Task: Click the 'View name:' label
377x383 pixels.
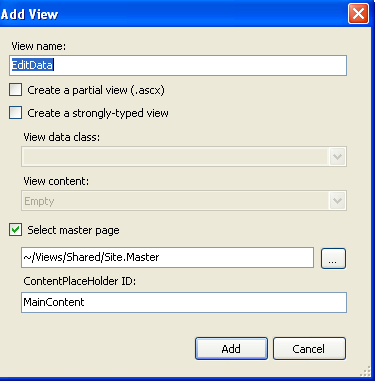Action: (x=39, y=46)
